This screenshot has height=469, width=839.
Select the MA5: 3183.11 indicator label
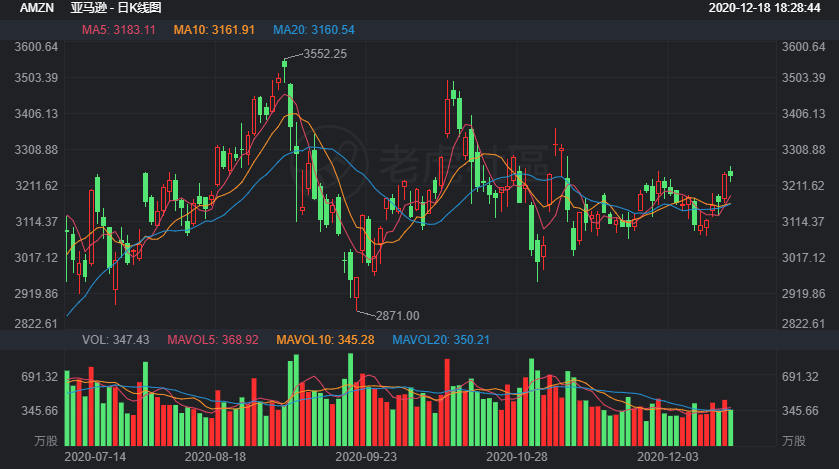point(119,30)
